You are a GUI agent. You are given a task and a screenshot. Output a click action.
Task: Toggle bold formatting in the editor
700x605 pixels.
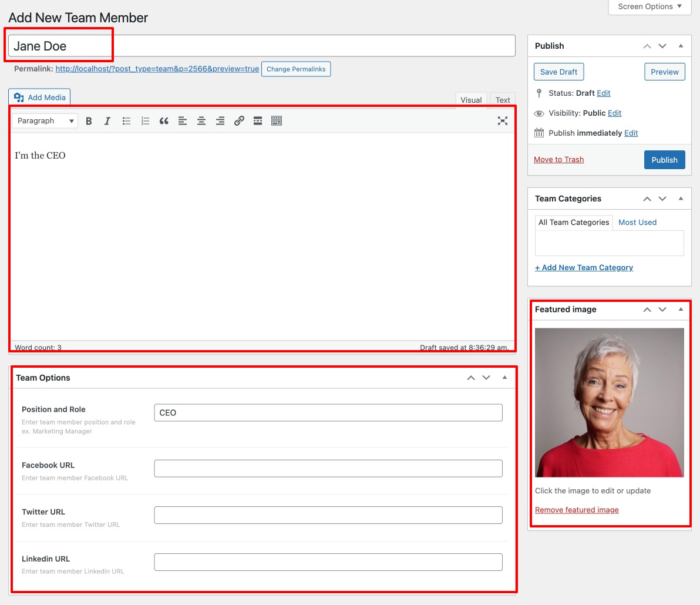(x=89, y=121)
